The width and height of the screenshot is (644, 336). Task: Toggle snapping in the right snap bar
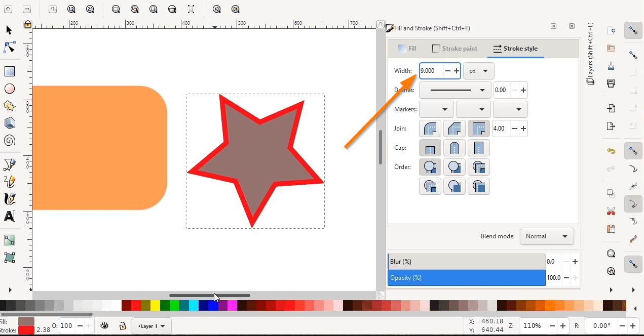point(633,31)
